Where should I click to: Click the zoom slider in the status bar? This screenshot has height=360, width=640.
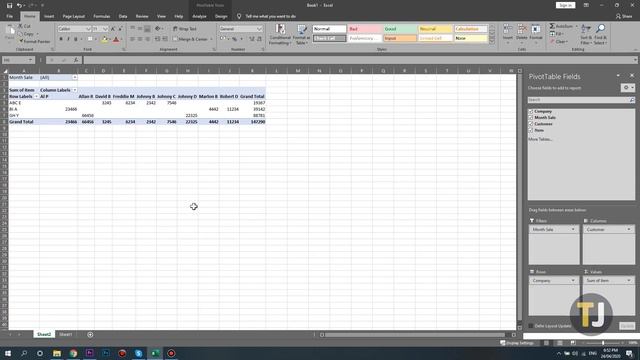pyautogui.click(x=603, y=343)
